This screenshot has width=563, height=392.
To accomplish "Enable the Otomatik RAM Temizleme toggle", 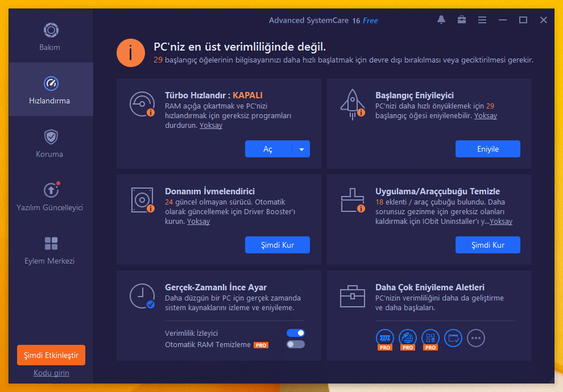I will (296, 344).
